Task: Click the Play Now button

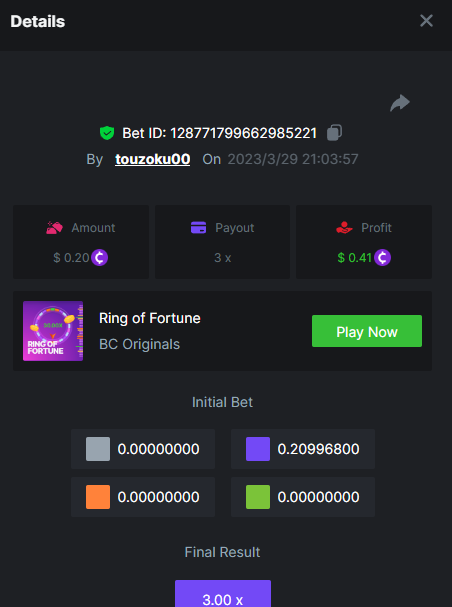Action: click(x=367, y=331)
